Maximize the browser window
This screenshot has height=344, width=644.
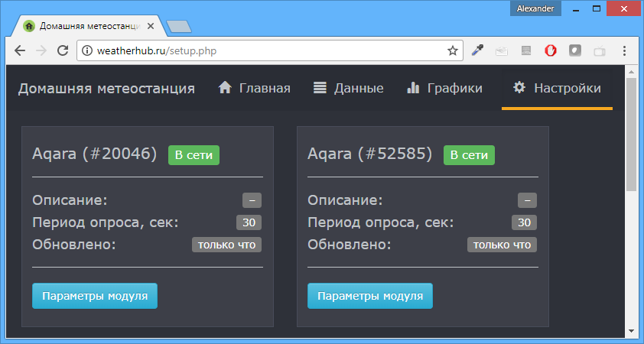pyautogui.click(x=597, y=8)
